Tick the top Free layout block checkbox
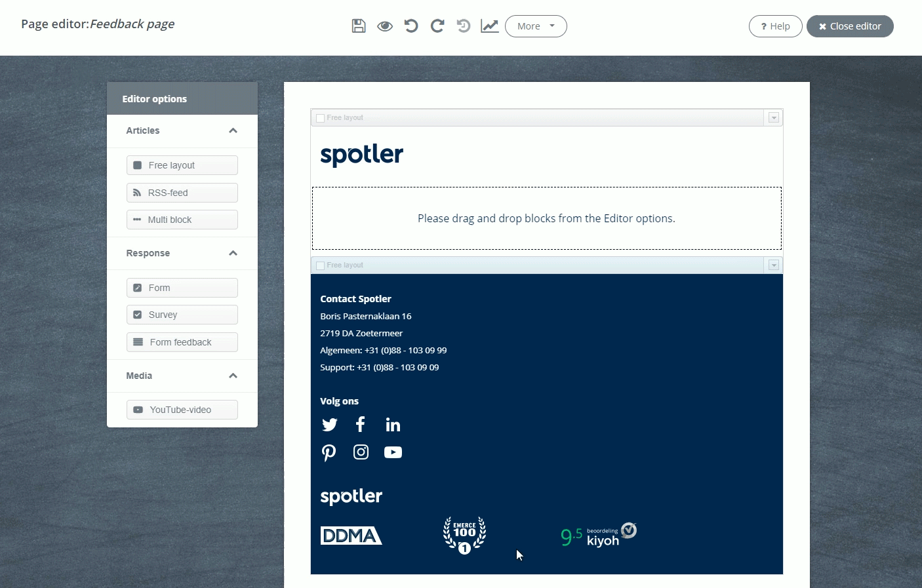The image size is (922, 588). pos(321,118)
